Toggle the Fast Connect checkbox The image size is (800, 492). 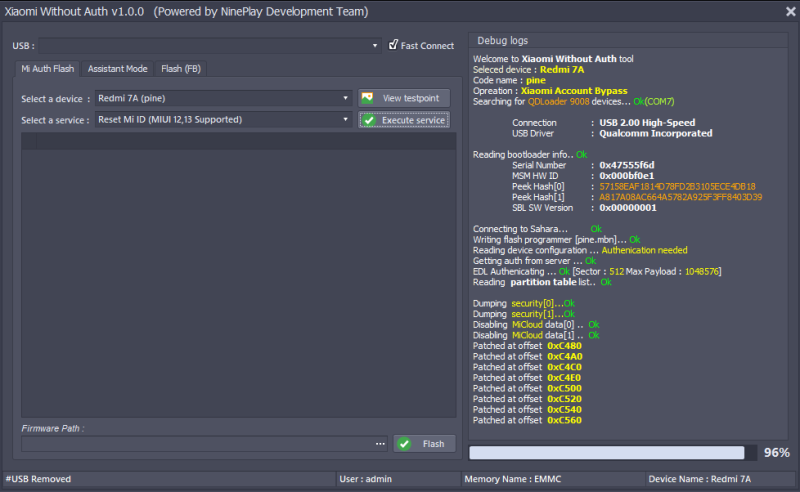point(393,45)
